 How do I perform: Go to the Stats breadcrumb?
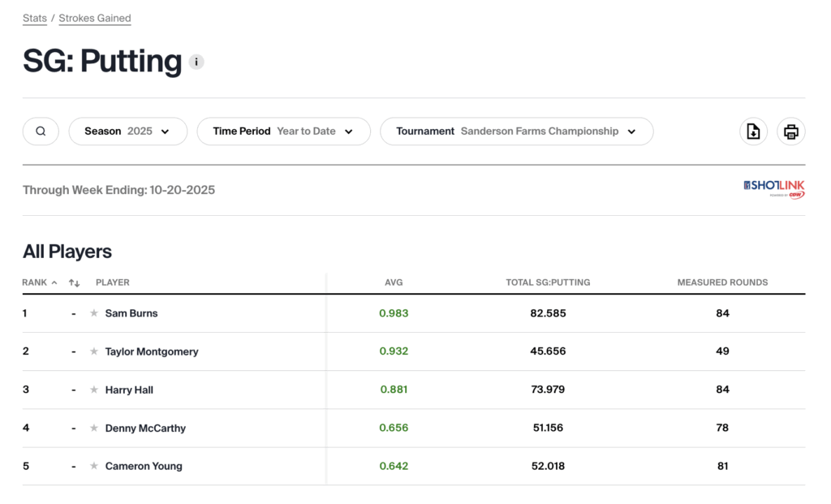click(35, 18)
